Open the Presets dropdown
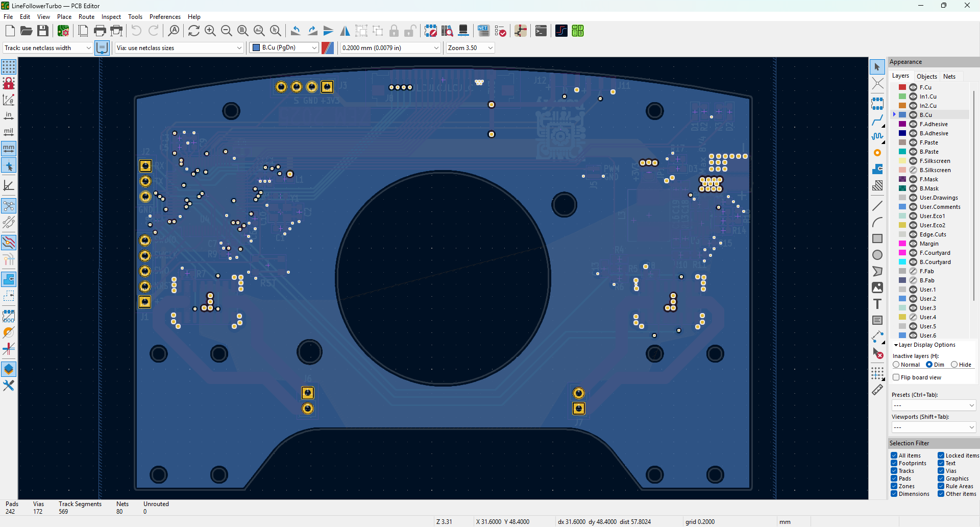Screen dimensions: 980x527 [x=934, y=405]
